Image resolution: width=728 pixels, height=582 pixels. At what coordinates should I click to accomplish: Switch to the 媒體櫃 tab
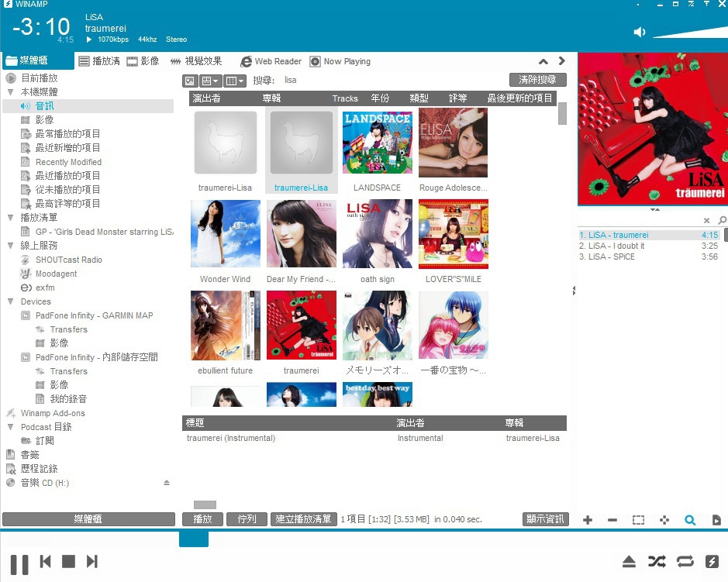tap(37, 60)
